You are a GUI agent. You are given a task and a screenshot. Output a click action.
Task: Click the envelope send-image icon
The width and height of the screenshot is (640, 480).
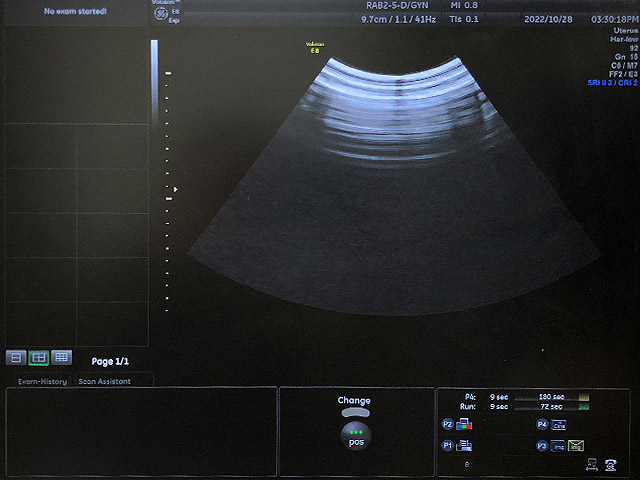tap(576, 446)
